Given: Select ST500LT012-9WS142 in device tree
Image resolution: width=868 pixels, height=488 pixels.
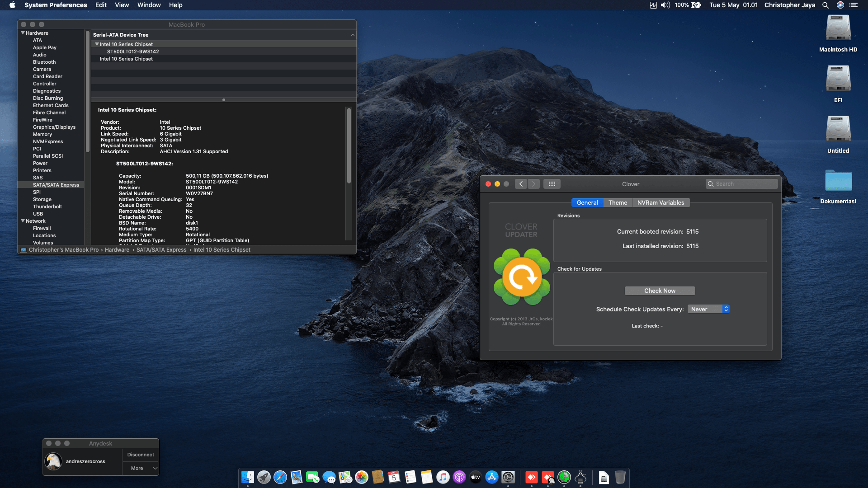Looking at the screenshot, I should (x=133, y=52).
